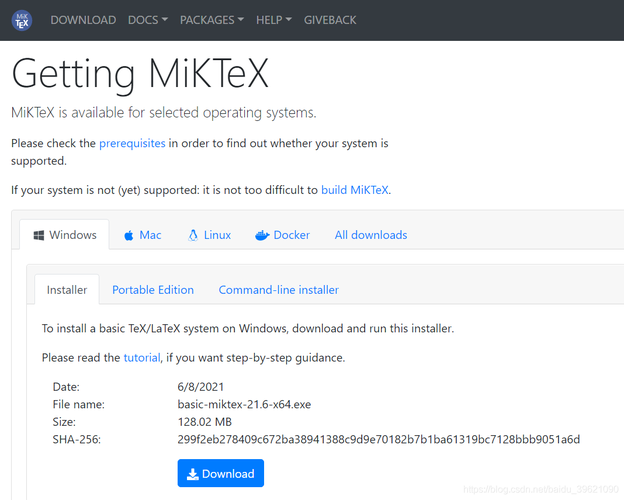Click the Getting MiKTeX heading
Screen dimensions: 624x500
pos(140,74)
